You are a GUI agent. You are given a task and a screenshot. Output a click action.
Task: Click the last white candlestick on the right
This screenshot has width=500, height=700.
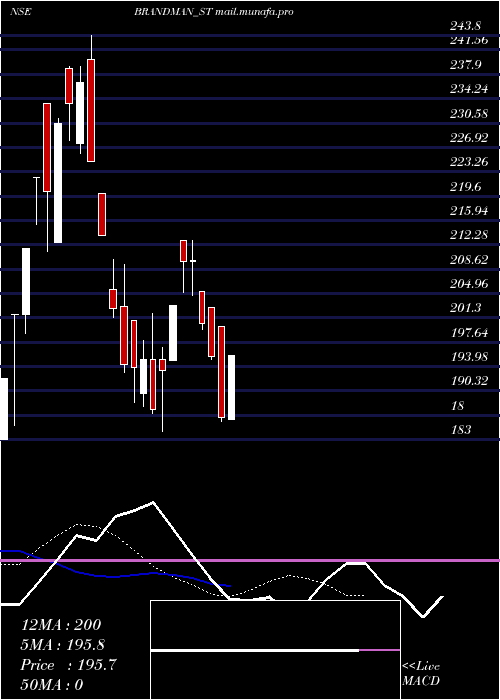coord(231,388)
